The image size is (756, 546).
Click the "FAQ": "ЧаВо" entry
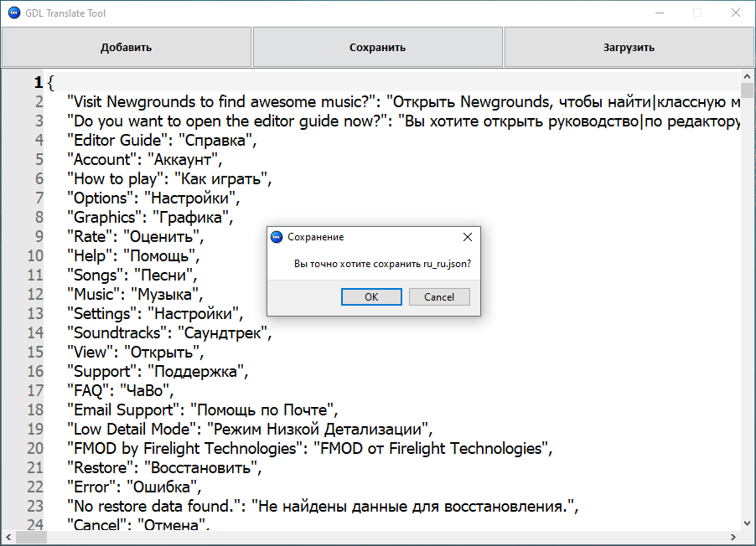120,391
